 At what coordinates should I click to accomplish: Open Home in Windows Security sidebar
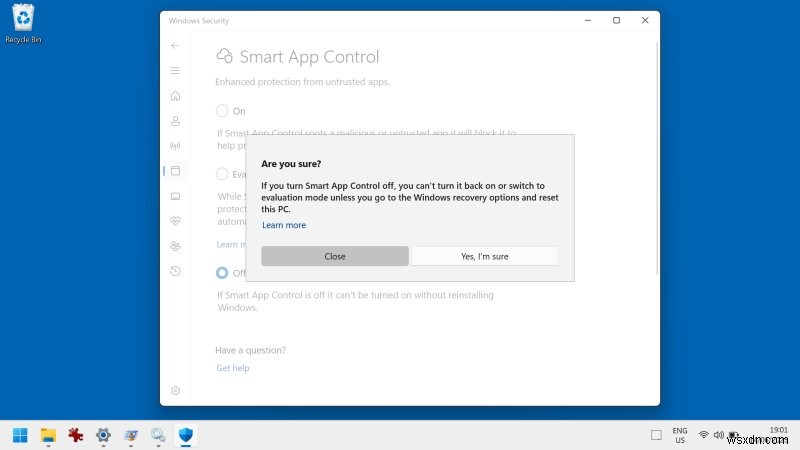pos(175,96)
